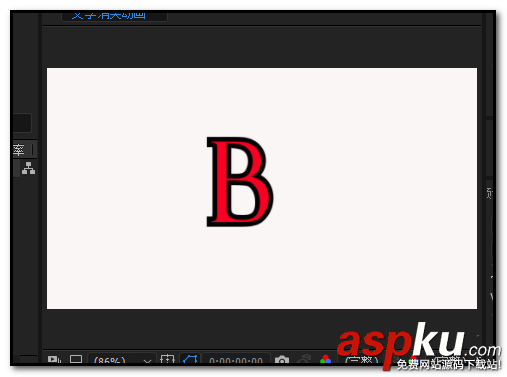Open the RGB channel display icon
This screenshot has width=507, height=377.
(x=325, y=360)
